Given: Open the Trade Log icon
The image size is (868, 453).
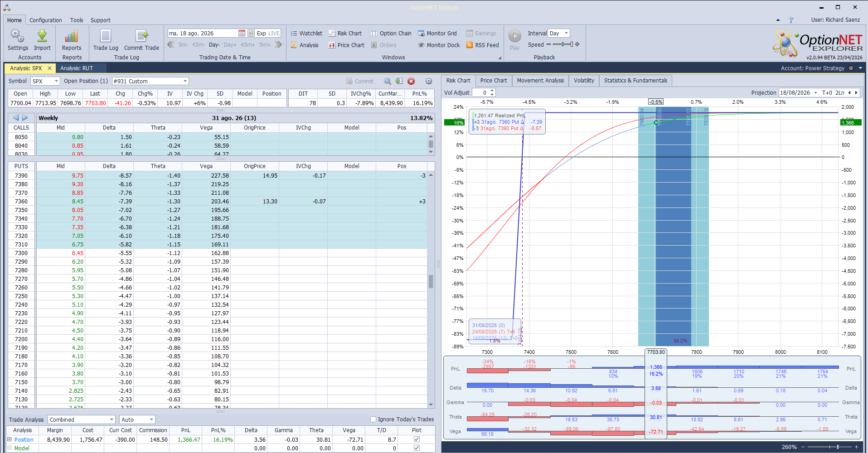Looking at the screenshot, I should coord(106,40).
